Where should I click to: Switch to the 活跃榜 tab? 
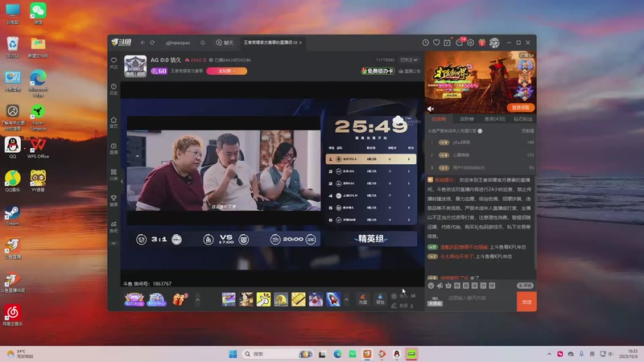click(467, 119)
